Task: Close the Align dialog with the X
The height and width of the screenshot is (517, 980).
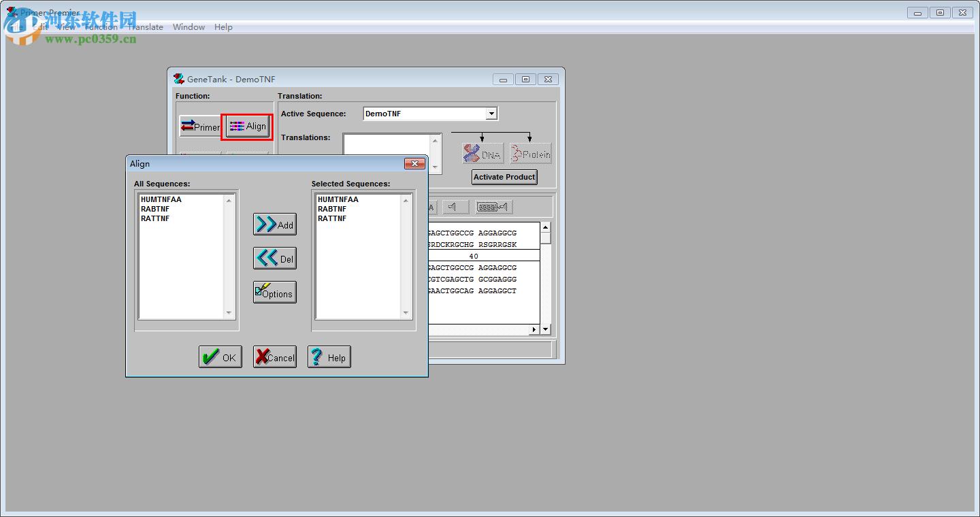Action: point(414,164)
